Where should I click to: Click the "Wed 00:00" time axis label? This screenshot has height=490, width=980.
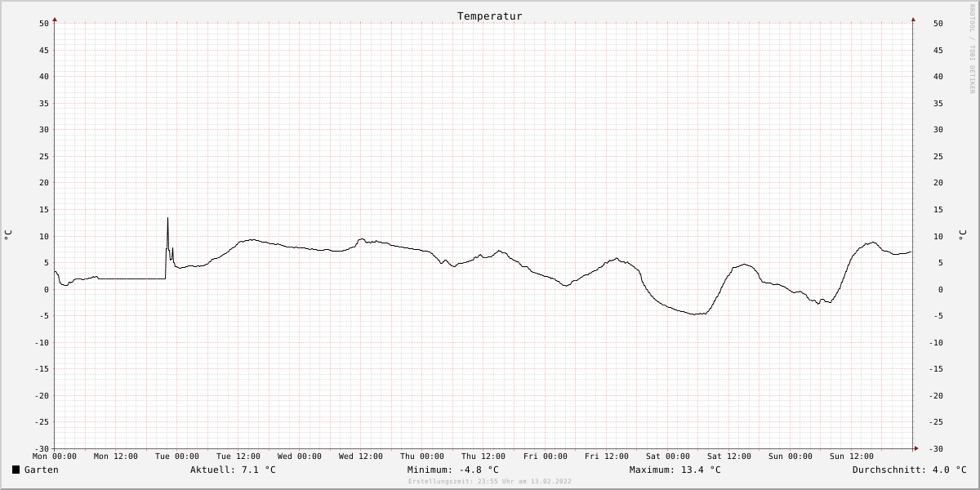coord(300,457)
